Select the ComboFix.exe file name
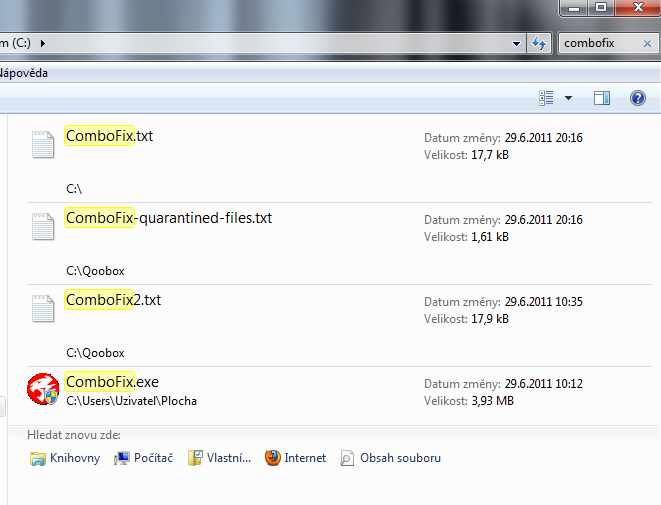 point(112,382)
